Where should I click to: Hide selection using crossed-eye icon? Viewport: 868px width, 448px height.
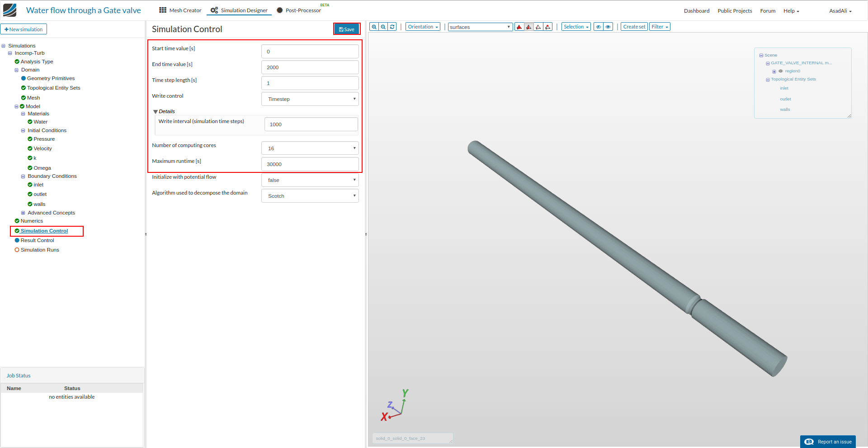[x=599, y=27]
